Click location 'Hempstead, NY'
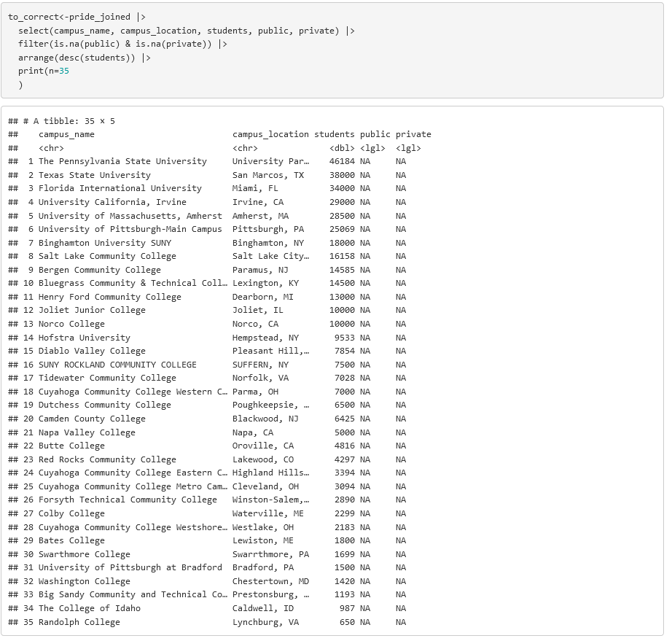The height and width of the screenshot is (641, 672). [x=265, y=338]
